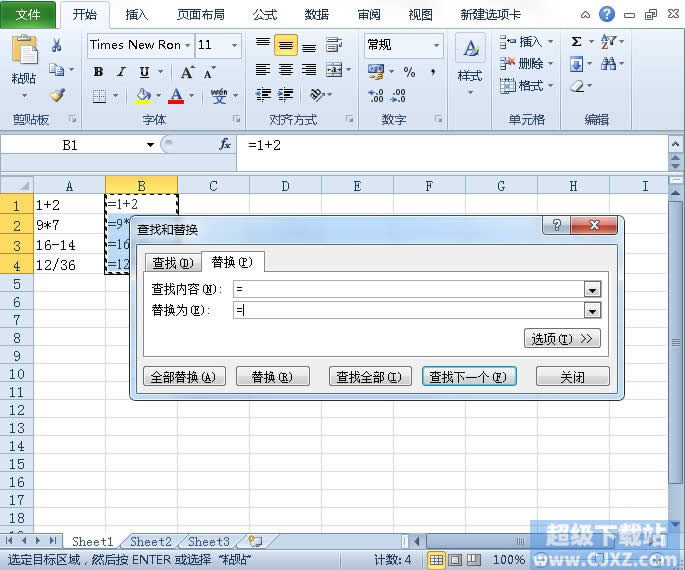
Task: Switch to the 查找 tab in dialog
Action: coord(172,263)
